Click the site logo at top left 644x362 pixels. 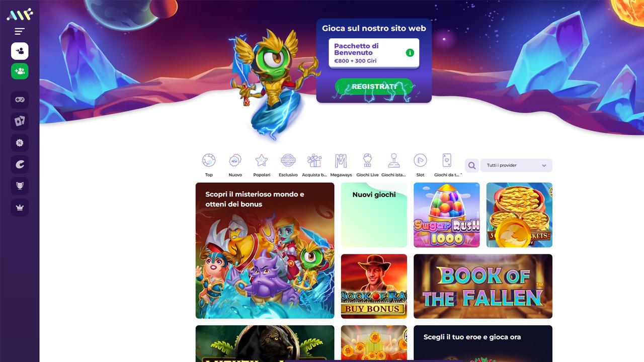(20, 15)
